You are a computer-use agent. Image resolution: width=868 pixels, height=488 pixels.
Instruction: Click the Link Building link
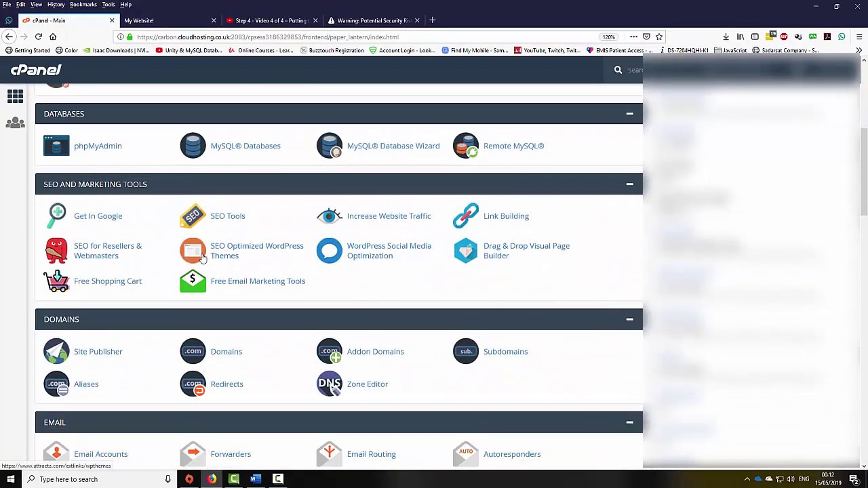[x=506, y=216]
